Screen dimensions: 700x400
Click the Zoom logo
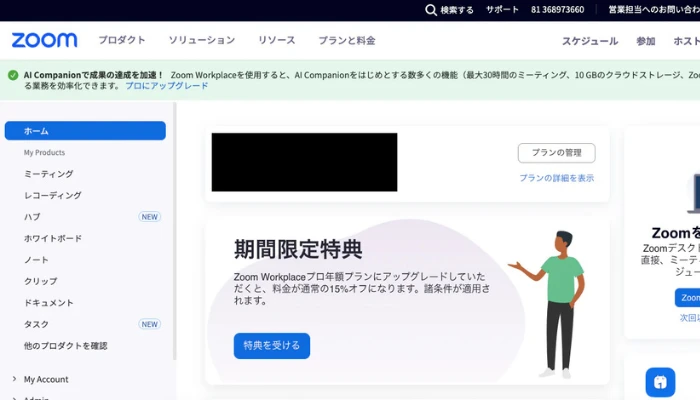44,40
